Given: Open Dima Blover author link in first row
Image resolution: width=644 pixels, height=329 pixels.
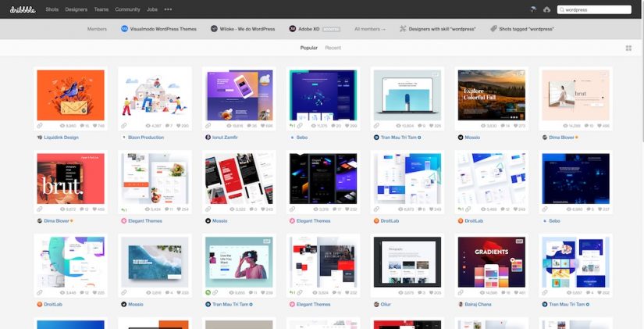Looking at the screenshot, I should tap(561, 138).
